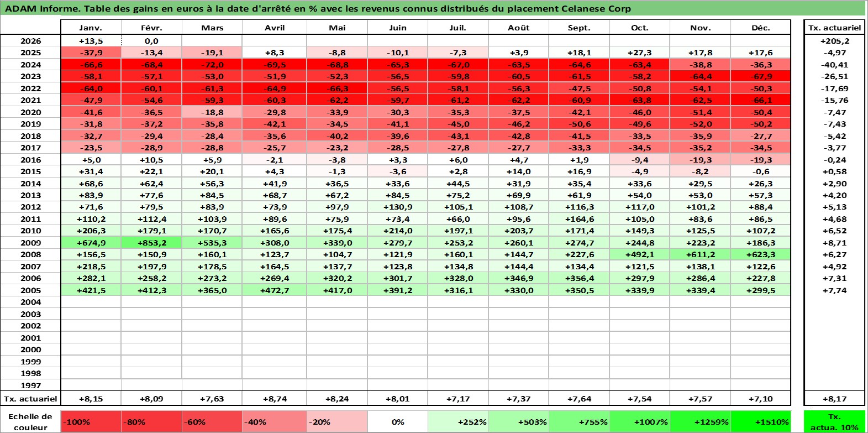The width and height of the screenshot is (868, 433).
Task: Click the +214,0 cell for Juin 2010
Action: pos(397,231)
